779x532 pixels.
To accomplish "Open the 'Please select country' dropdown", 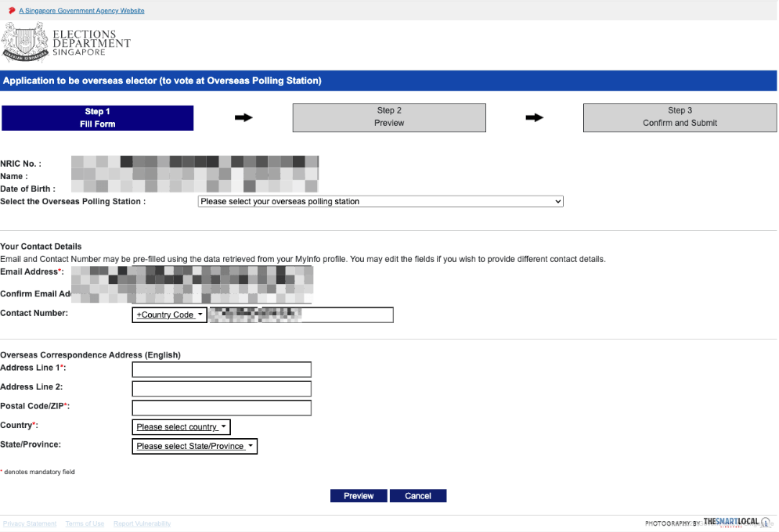I will coord(182,427).
